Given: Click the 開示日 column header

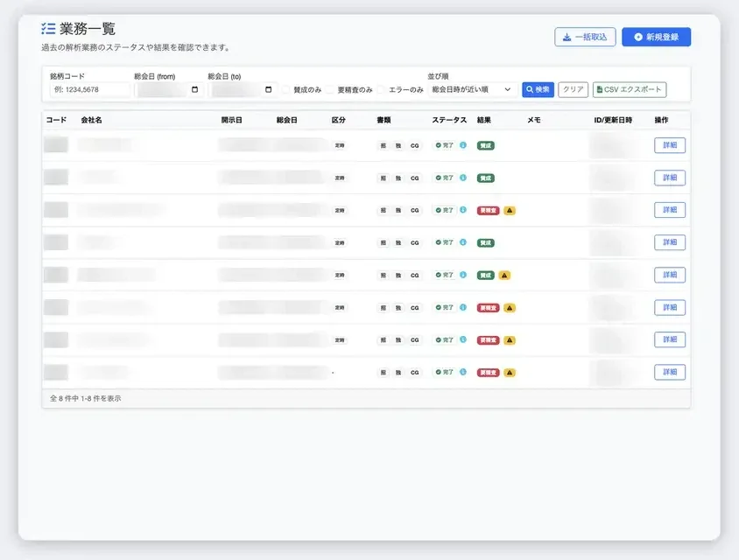Looking at the screenshot, I should point(232,120).
